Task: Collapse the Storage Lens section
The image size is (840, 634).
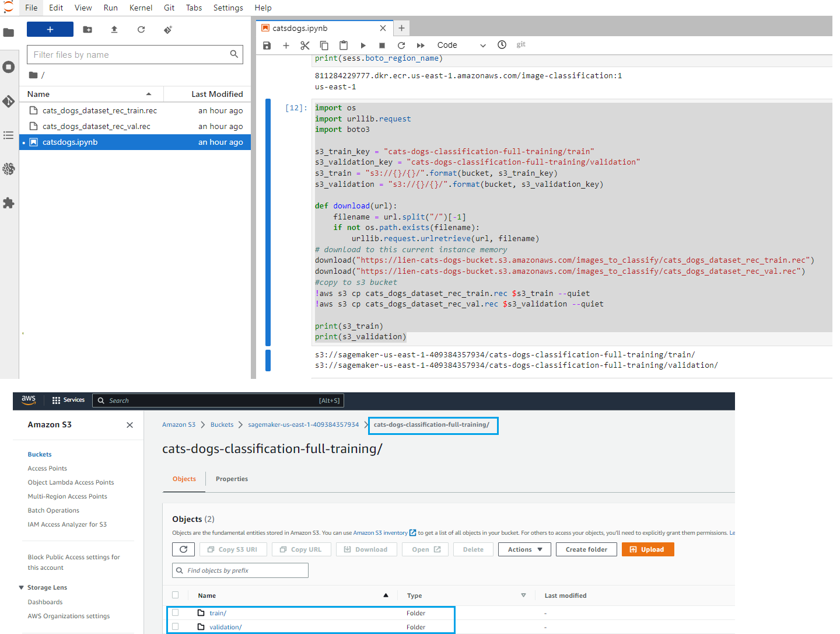Action: click(22, 587)
